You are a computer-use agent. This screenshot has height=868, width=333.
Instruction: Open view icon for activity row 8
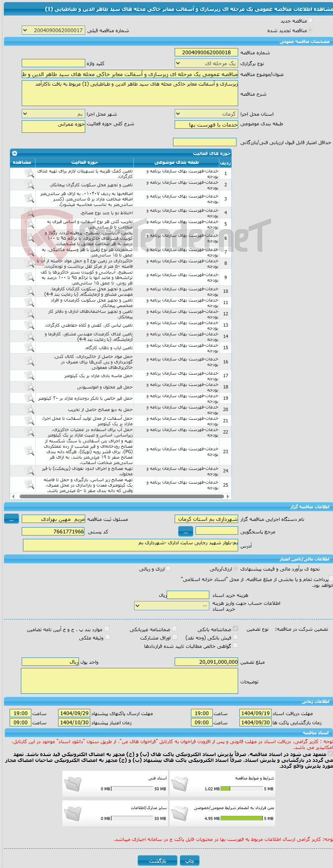pos(29,263)
